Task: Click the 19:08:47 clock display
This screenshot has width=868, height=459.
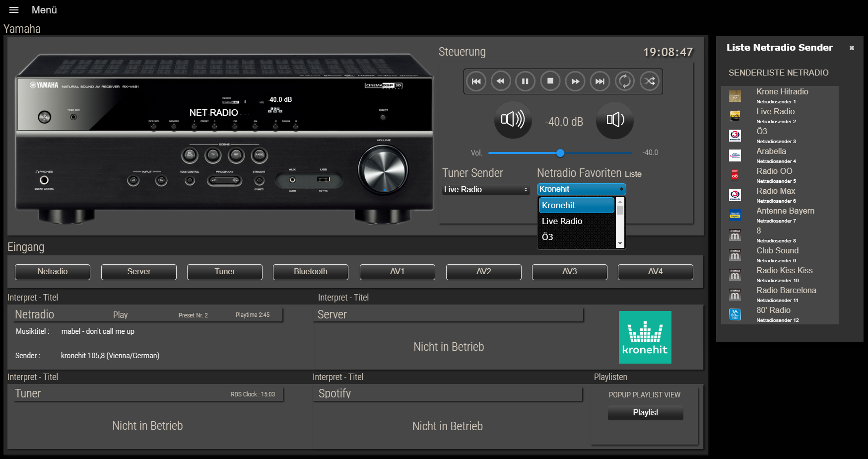Action: [x=668, y=52]
